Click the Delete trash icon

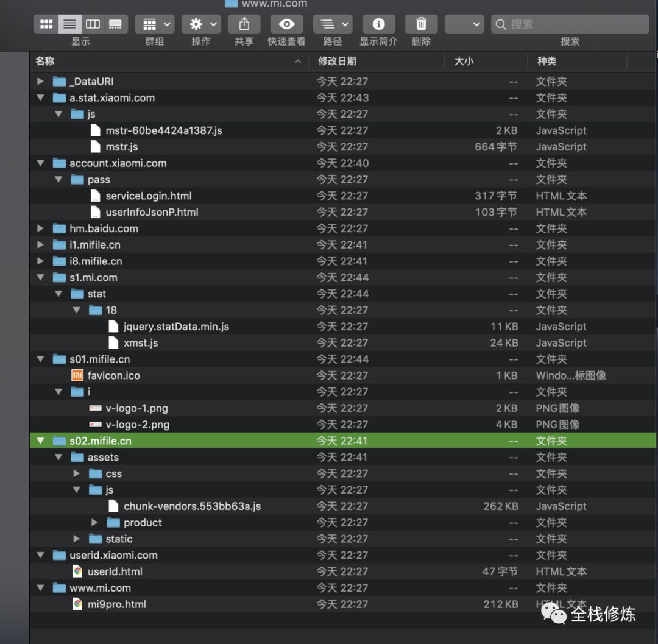tap(422, 24)
